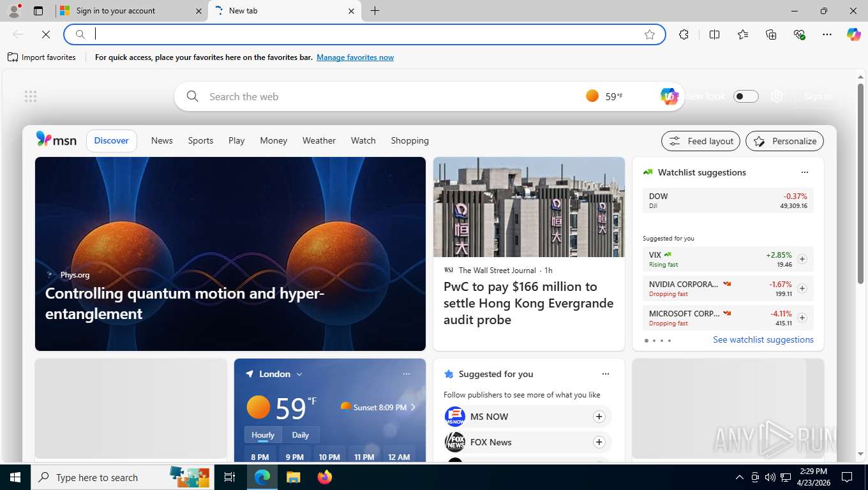Stop loading the page with X button

tap(46, 34)
